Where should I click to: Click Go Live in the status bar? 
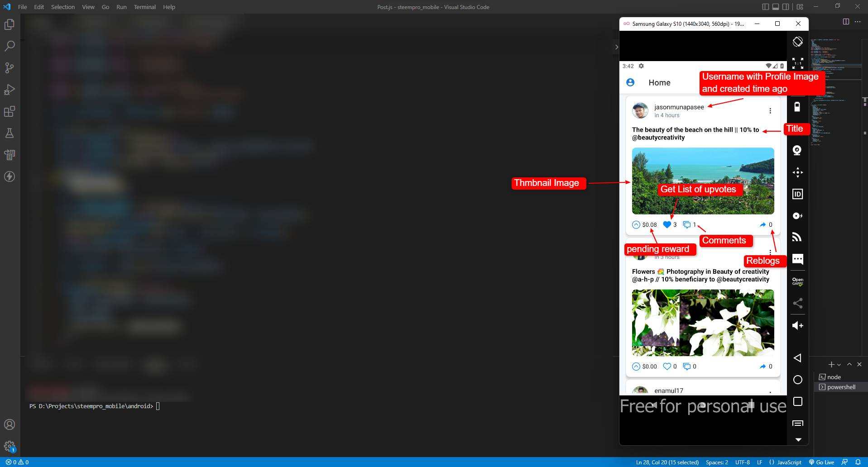pyautogui.click(x=821, y=462)
